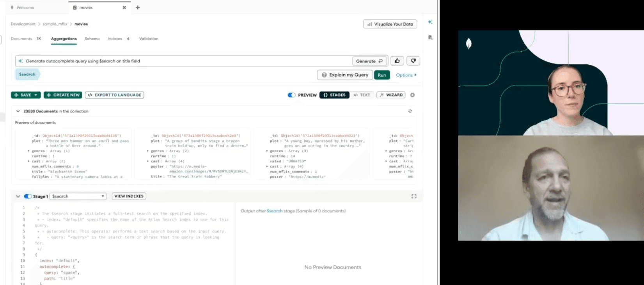This screenshot has height=285, width=644.
Task: Refresh the collection document preview
Action: pos(410,111)
